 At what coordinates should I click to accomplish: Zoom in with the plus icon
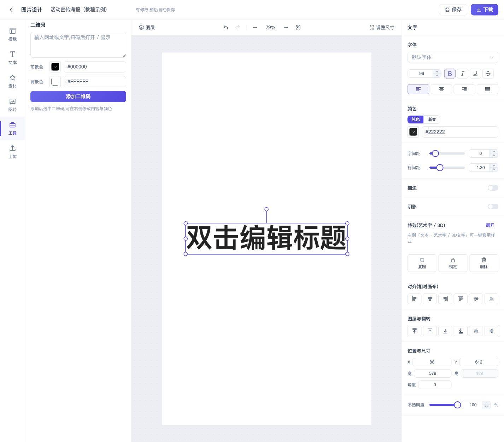[x=286, y=28]
